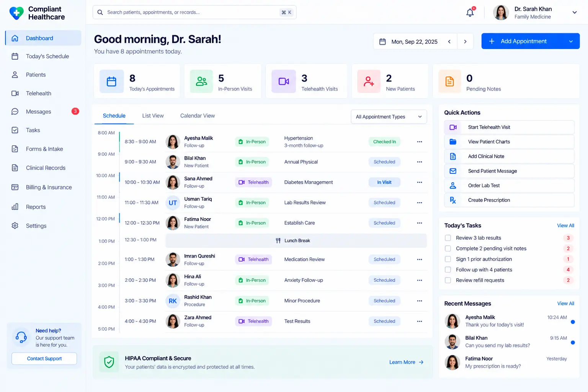Click the In Visit status for Sana Ahmed
The image size is (588, 392).
coord(384,182)
